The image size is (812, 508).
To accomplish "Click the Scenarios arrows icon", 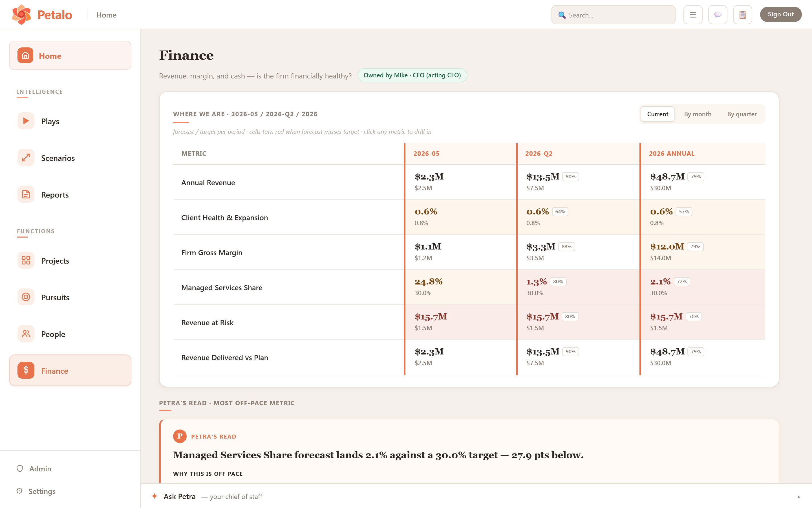I will click(26, 157).
